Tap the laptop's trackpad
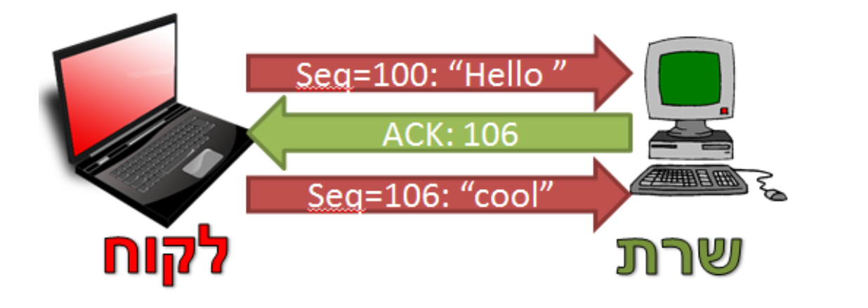 (x=200, y=163)
